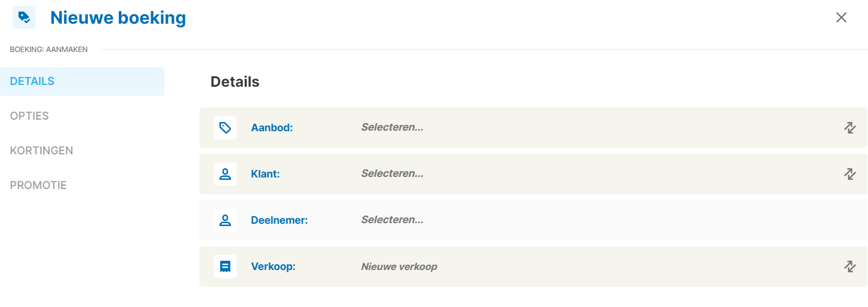Select the Details tab in sidebar
The image size is (868, 307).
coord(32,82)
